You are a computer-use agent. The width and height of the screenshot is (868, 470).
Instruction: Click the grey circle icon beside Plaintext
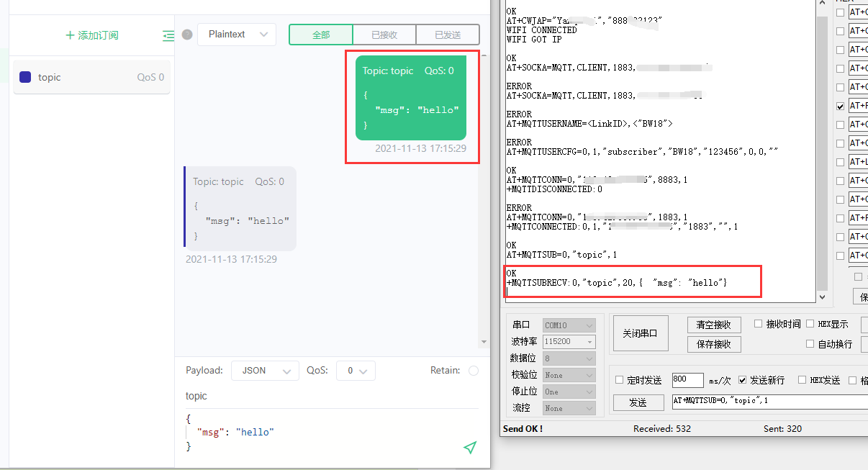[187, 35]
